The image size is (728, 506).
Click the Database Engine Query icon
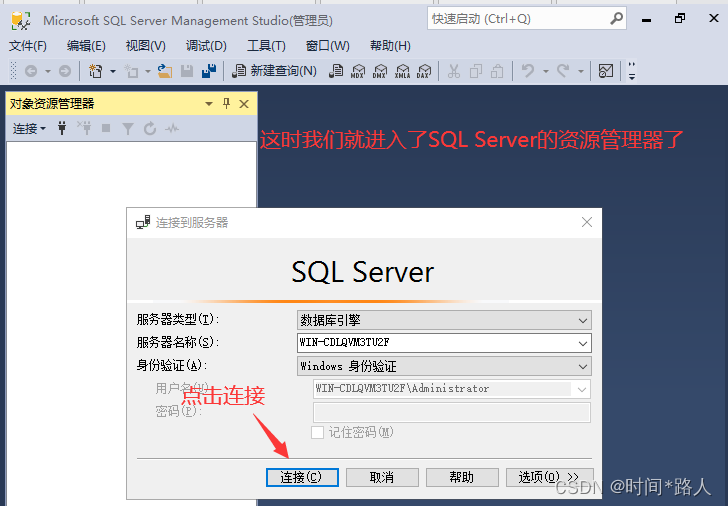[x=336, y=71]
